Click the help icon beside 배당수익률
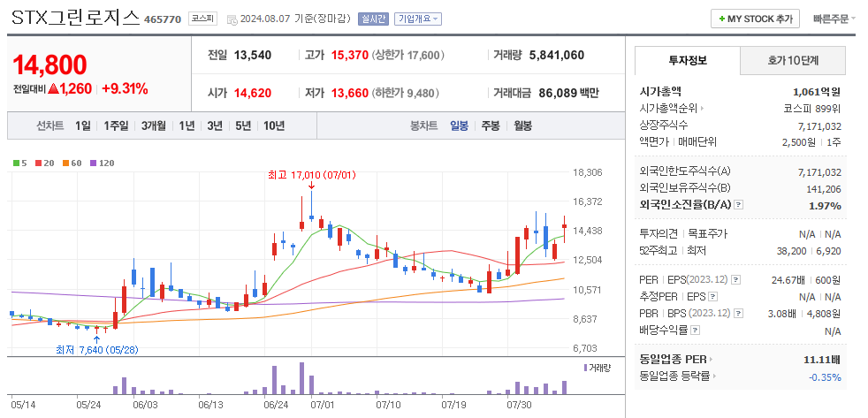The height and width of the screenshot is (418, 868). pos(696,331)
